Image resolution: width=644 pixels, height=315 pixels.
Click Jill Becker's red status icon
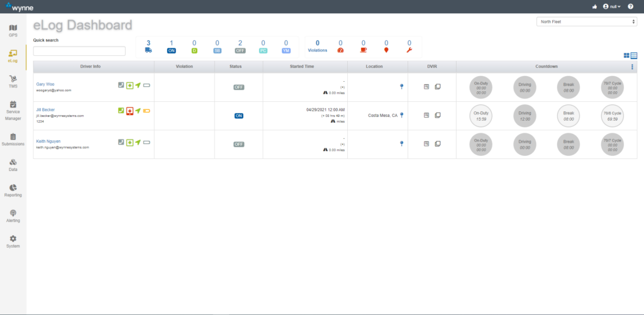[130, 111]
